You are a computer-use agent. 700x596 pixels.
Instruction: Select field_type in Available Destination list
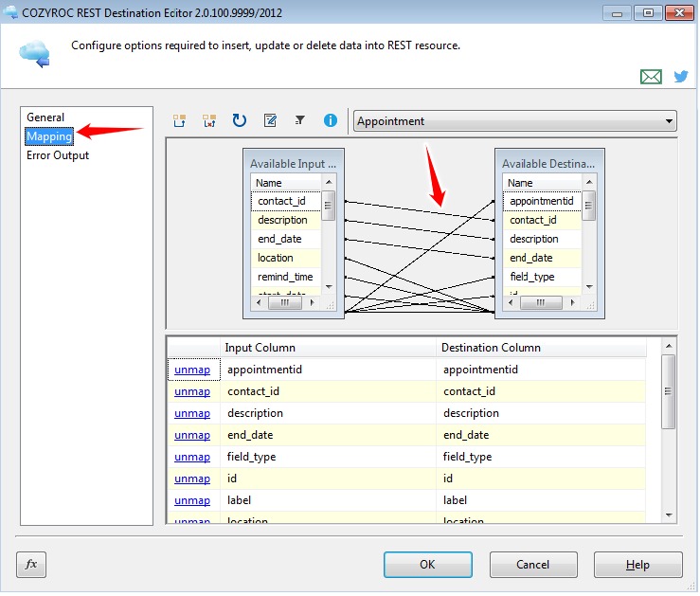point(542,278)
